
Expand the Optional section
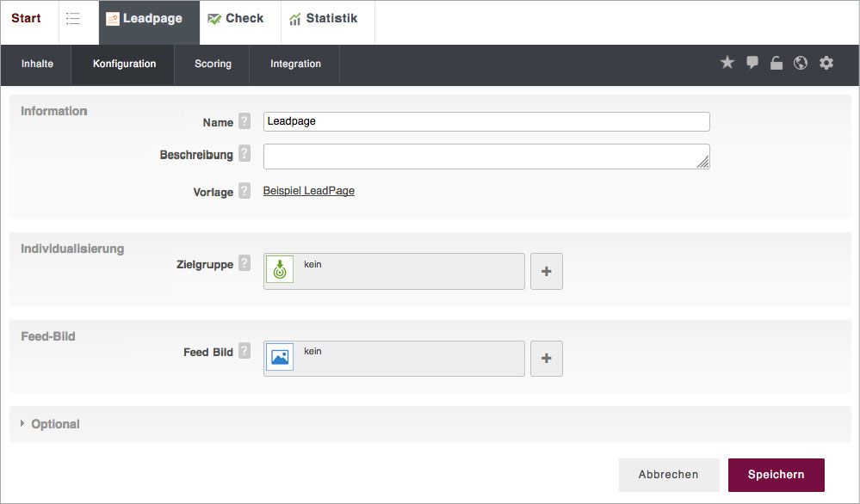[x=54, y=424]
